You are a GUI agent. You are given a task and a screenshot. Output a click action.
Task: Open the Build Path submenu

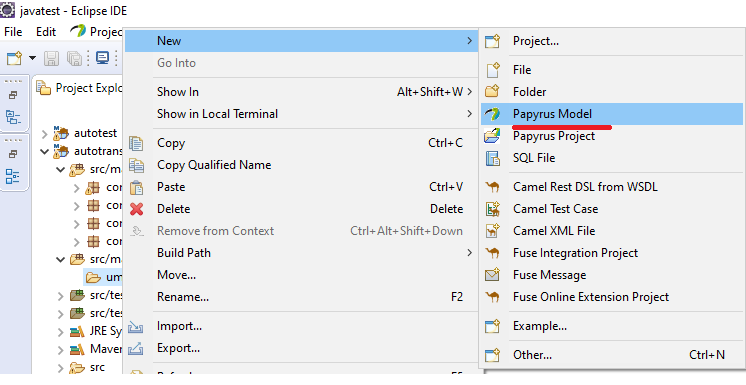coord(301,253)
